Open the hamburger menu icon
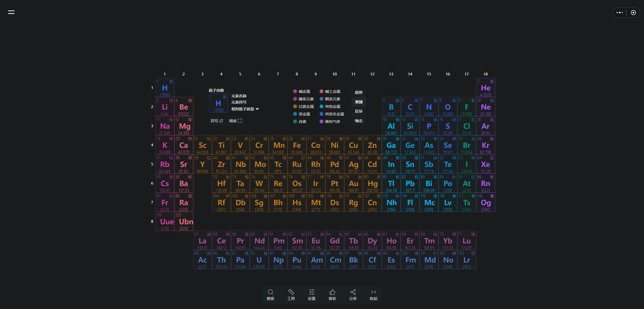Image resolution: width=644 pixels, height=309 pixels. coord(11,12)
